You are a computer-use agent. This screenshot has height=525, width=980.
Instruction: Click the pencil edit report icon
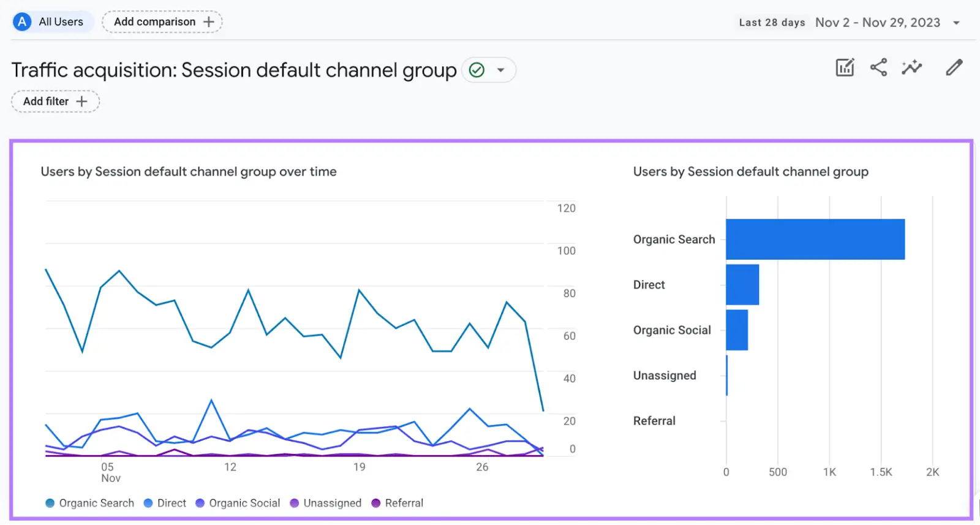click(954, 67)
